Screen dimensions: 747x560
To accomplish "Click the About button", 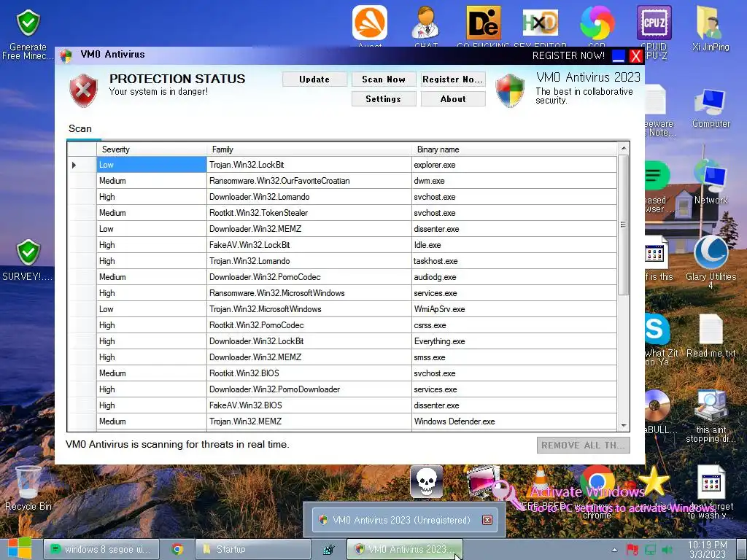I will [x=453, y=99].
